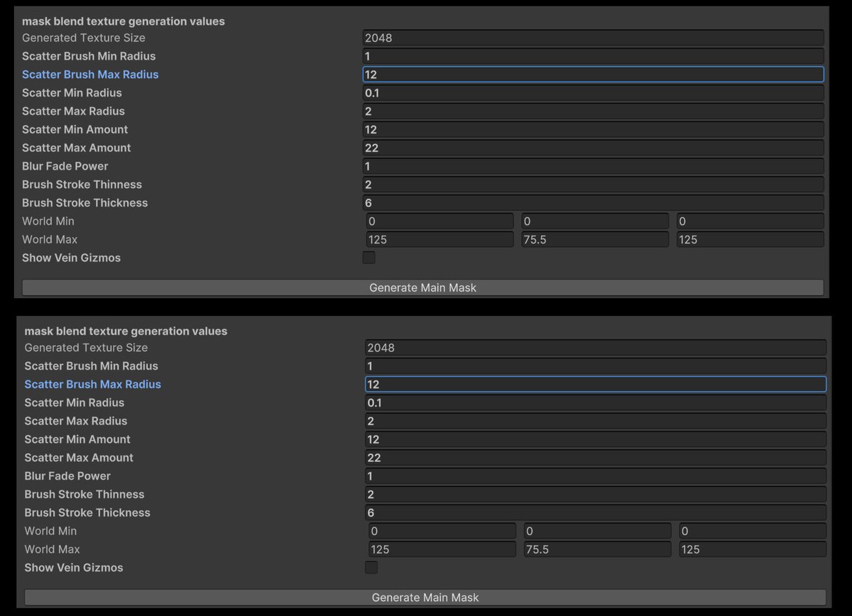Select World Max last 125 field, top panel
The height and width of the screenshot is (616, 852).
pyautogui.click(x=750, y=240)
